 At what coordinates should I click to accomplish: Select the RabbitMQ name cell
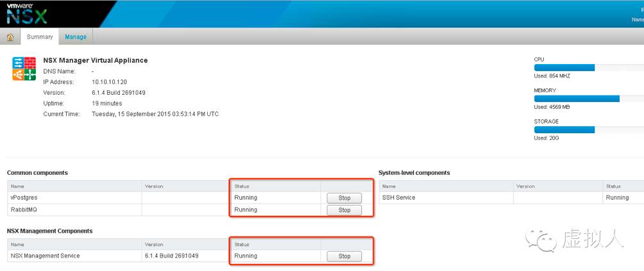74,210
